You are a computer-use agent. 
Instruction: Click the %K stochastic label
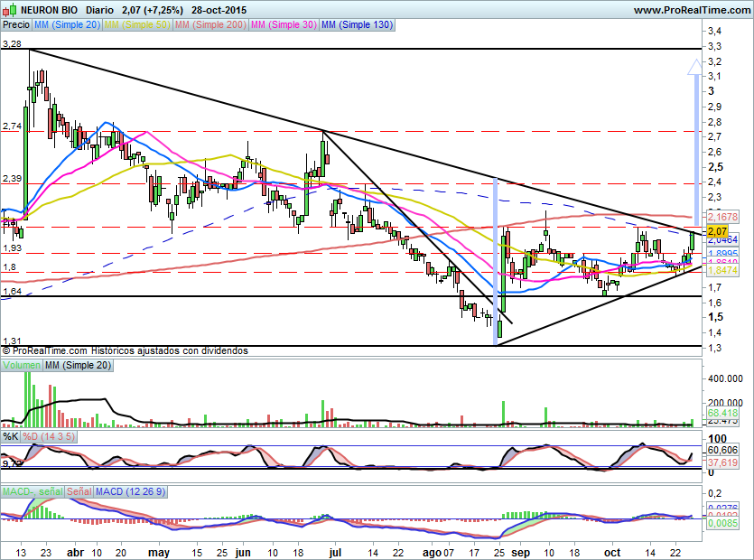(11, 437)
